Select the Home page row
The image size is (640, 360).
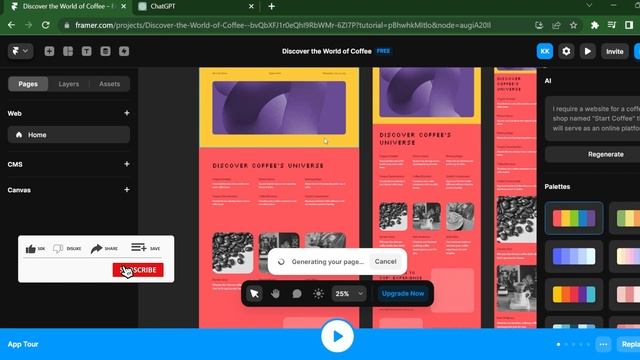click(69, 135)
